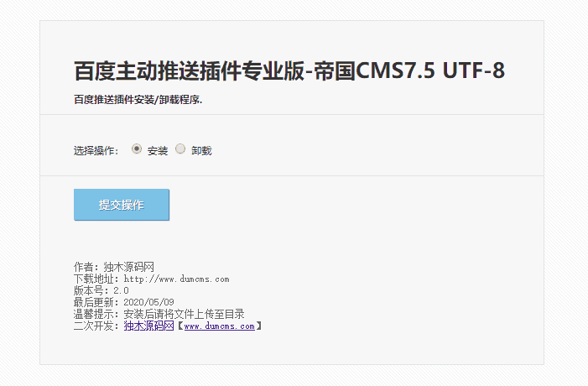588x386 pixels.
Task: Click the 版本号: 2.0 text
Action: coord(101,290)
